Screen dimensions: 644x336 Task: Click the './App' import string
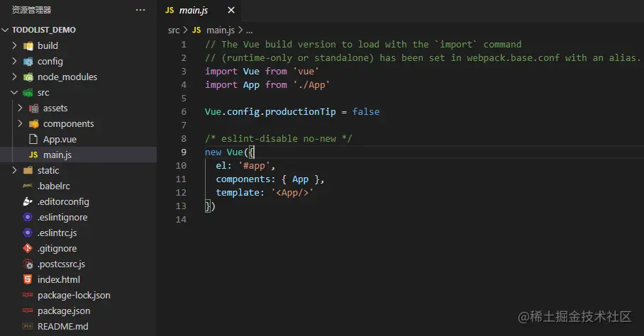pos(311,84)
